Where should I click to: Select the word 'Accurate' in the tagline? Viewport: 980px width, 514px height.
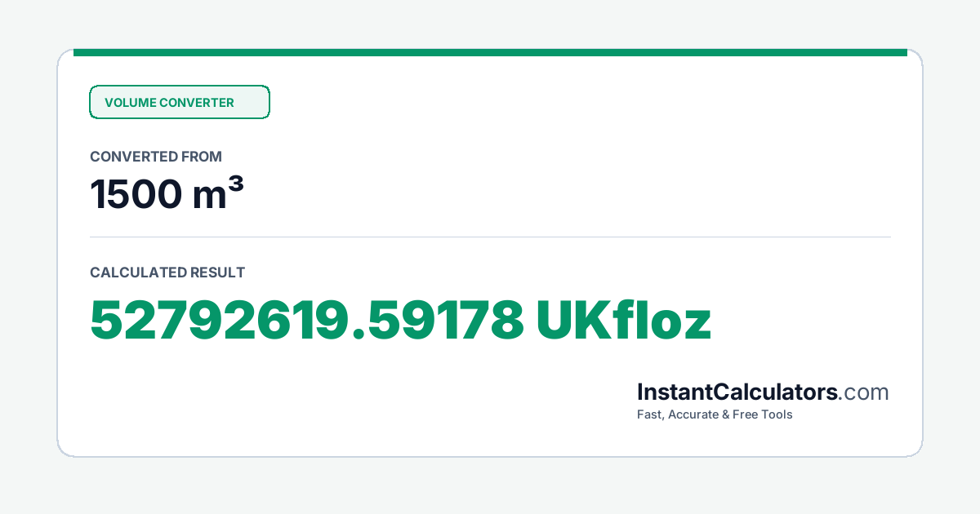pos(694,414)
